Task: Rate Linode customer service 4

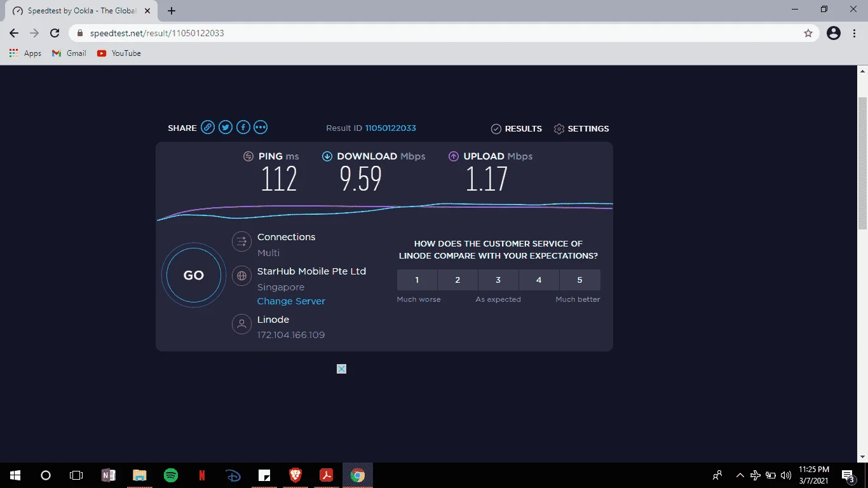Action: pos(539,280)
